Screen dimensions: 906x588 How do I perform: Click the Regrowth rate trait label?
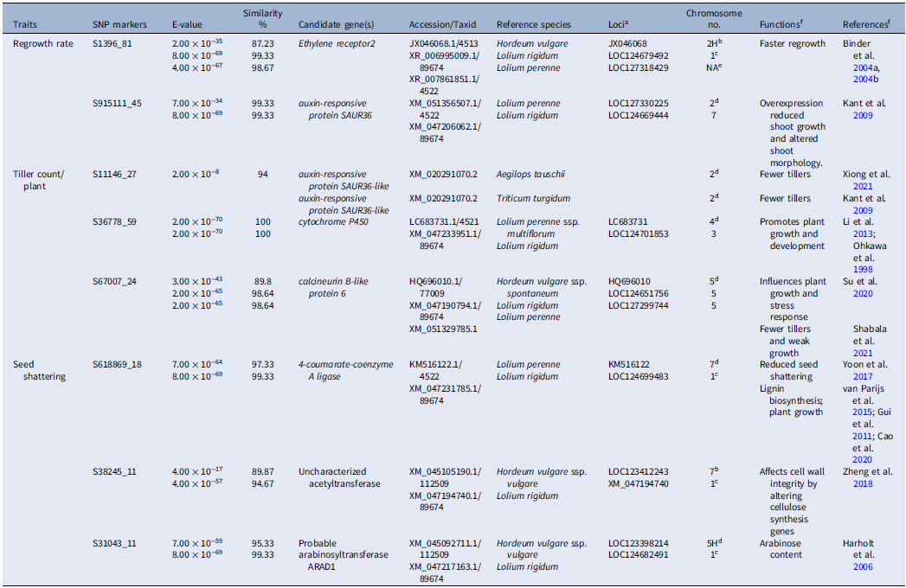click(x=43, y=43)
